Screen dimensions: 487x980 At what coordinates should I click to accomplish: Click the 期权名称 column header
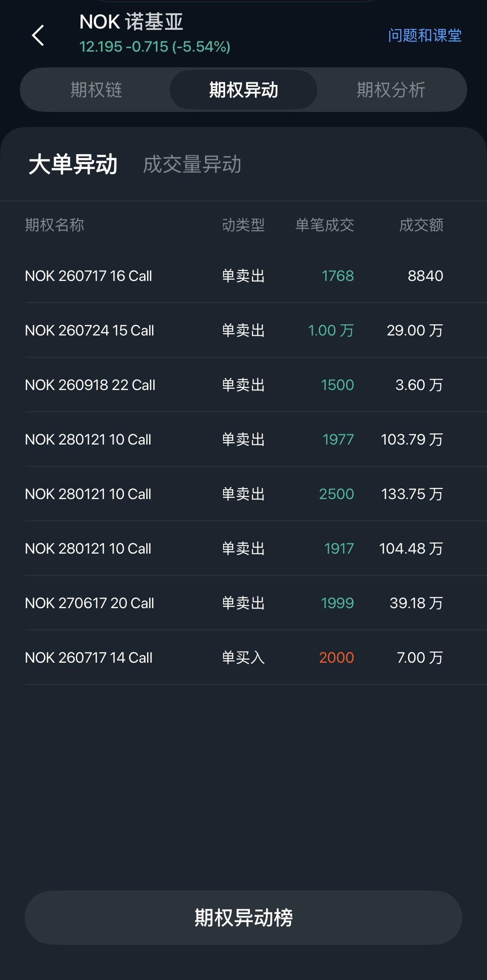pyautogui.click(x=55, y=225)
